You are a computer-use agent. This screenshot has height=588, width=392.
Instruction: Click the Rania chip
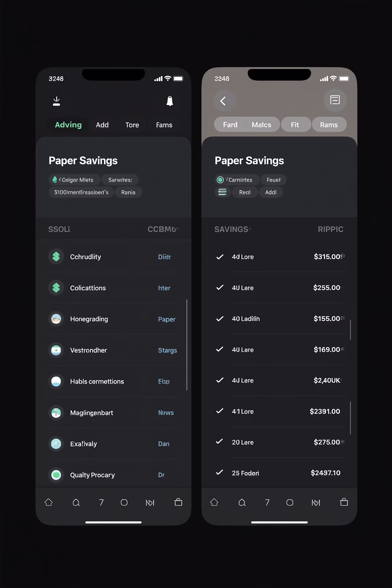128,192
